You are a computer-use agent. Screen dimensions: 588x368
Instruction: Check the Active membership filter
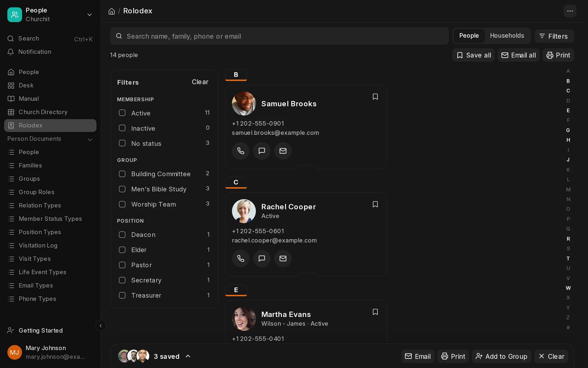122,113
